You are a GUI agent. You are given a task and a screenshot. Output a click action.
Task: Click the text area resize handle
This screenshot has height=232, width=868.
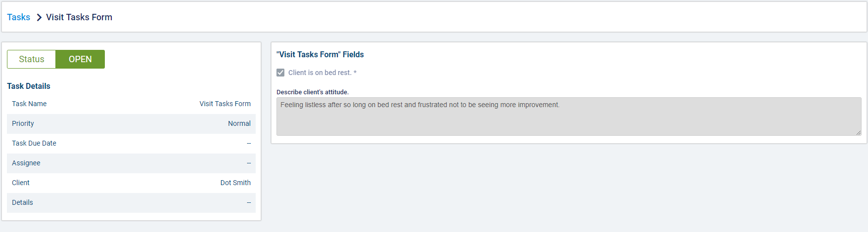tap(858, 132)
